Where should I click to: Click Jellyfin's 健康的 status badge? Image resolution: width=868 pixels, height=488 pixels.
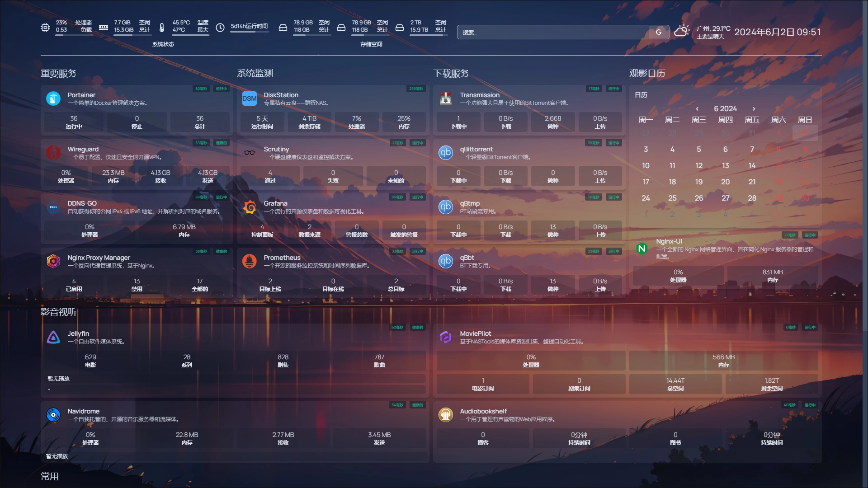418,327
